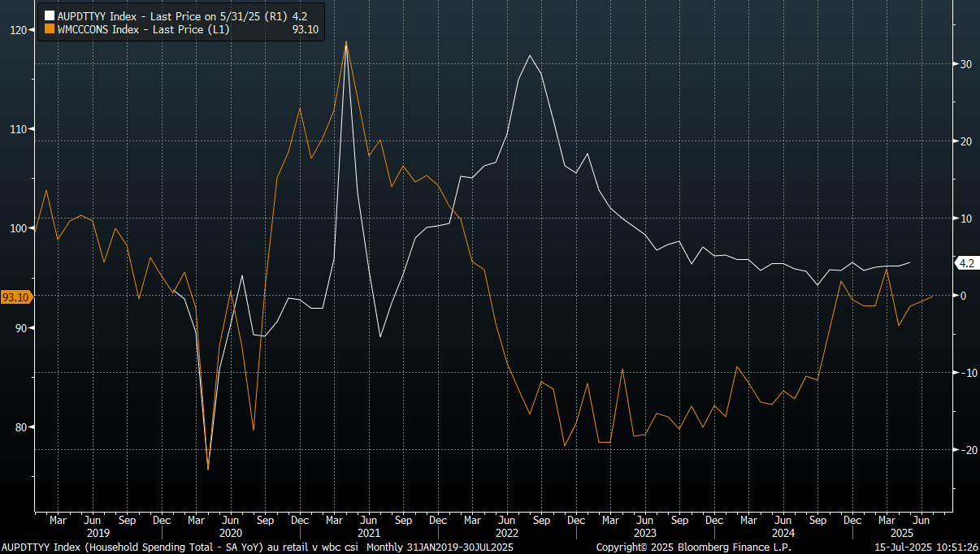Click the white 4.2 price tag on right axis
The image size is (980, 554).
point(966,263)
